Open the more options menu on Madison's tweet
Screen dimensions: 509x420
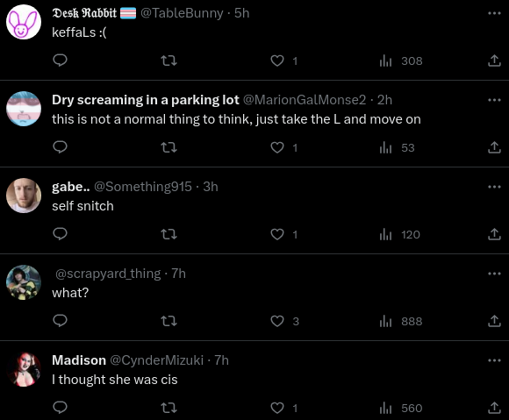point(494,360)
